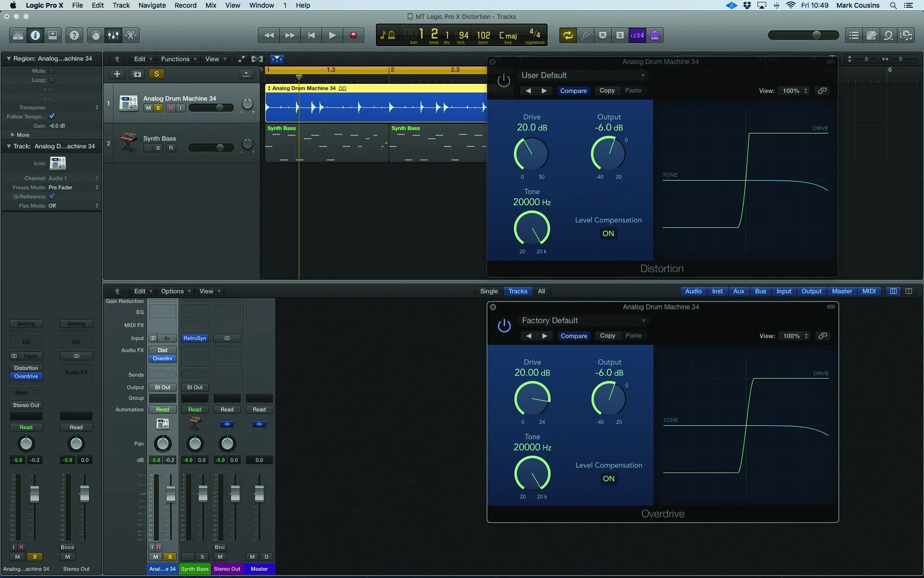Open the Loop Browser icon
The width and height of the screenshot is (924, 578).
(888, 35)
